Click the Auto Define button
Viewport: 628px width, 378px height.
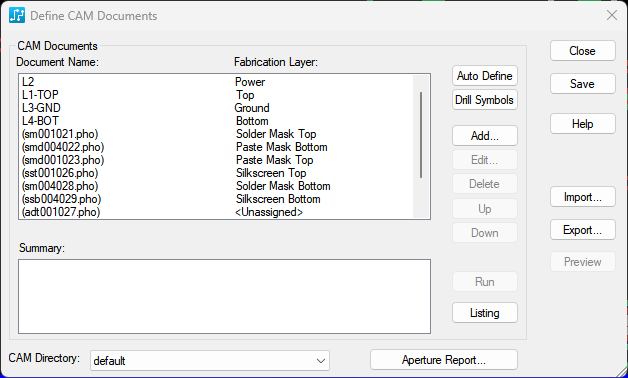(485, 76)
